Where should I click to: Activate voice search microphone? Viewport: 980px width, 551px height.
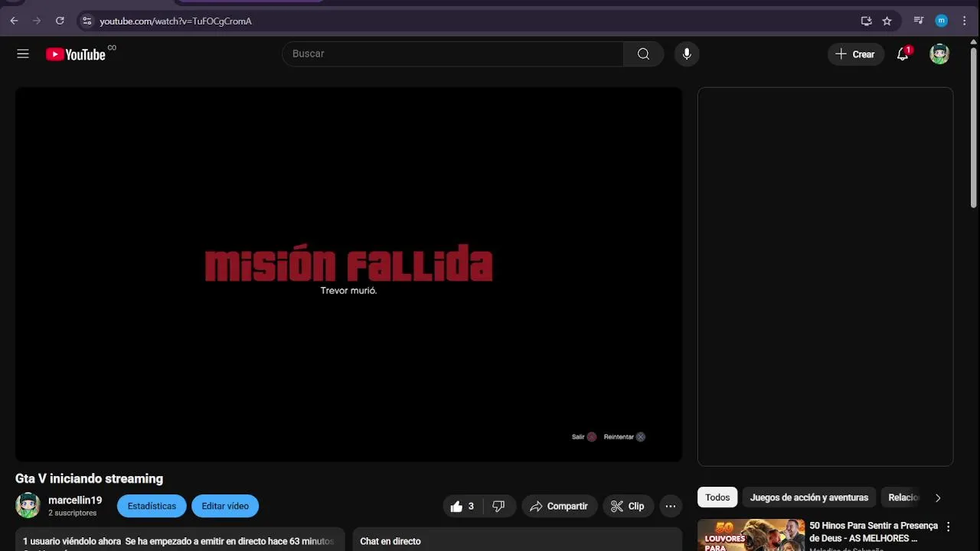687,54
